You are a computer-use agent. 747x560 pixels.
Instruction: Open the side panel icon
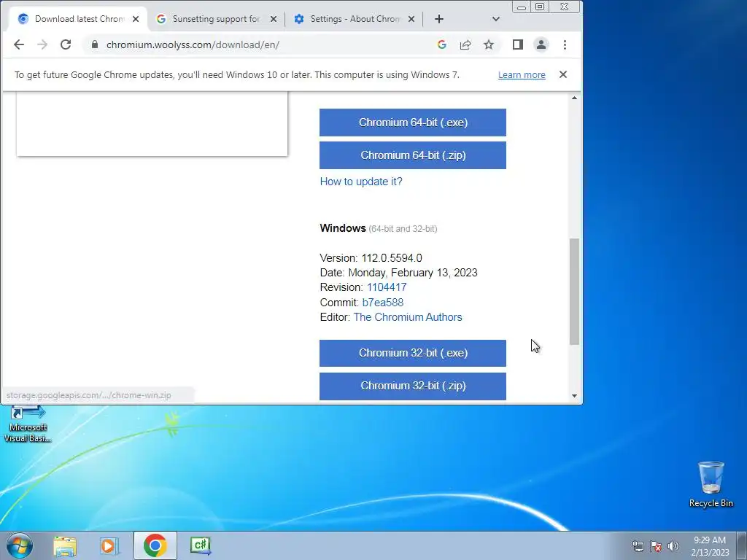[x=518, y=44]
